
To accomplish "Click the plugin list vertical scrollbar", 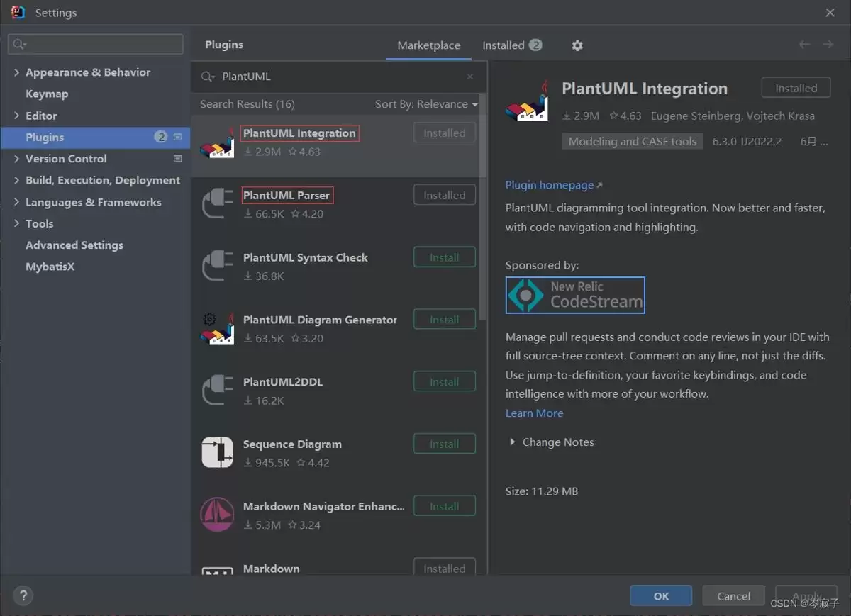I will point(483,206).
